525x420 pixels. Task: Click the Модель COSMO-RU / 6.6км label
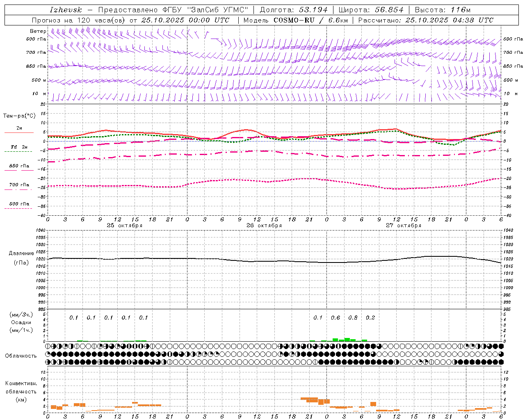pyautogui.click(x=296, y=20)
